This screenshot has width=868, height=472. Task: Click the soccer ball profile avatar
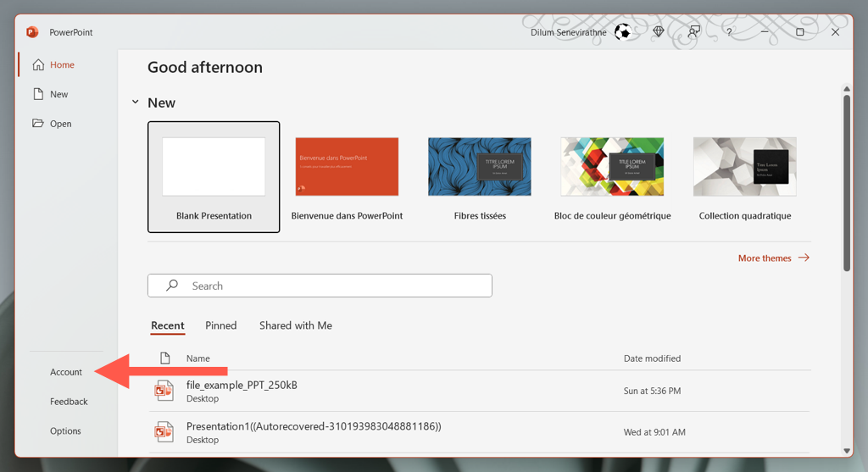pos(623,32)
